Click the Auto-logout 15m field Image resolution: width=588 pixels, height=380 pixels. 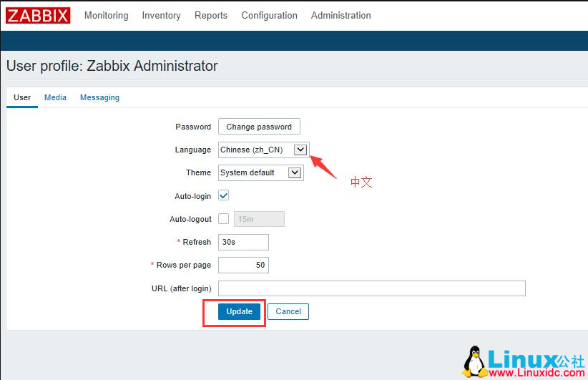click(259, 219)
